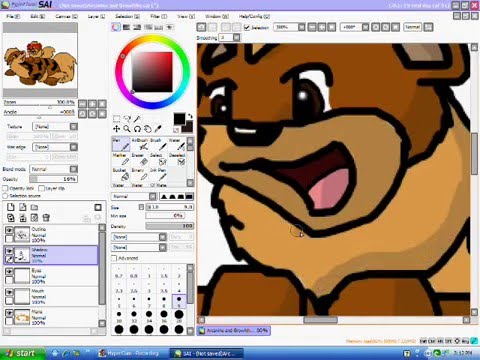Select the Arcanine and Growlithe canvas tab
480x360 pixels.
233,331
